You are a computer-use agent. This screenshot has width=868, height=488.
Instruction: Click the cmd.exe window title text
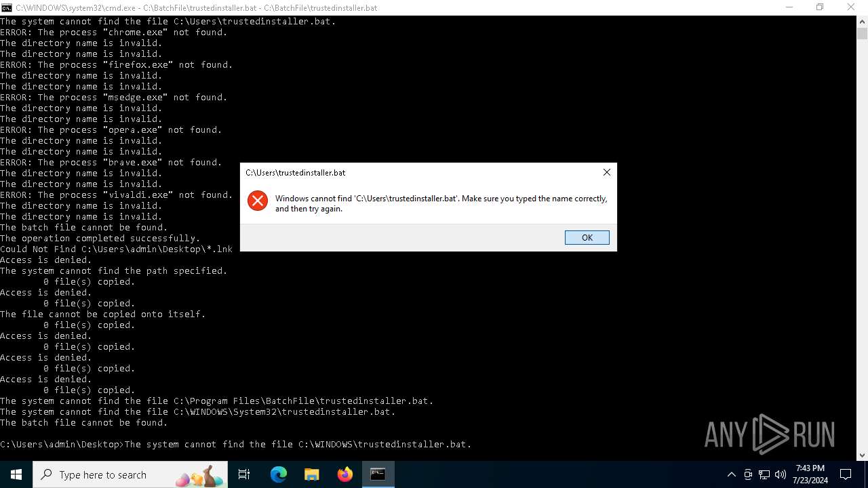click(x=197, y=7)
